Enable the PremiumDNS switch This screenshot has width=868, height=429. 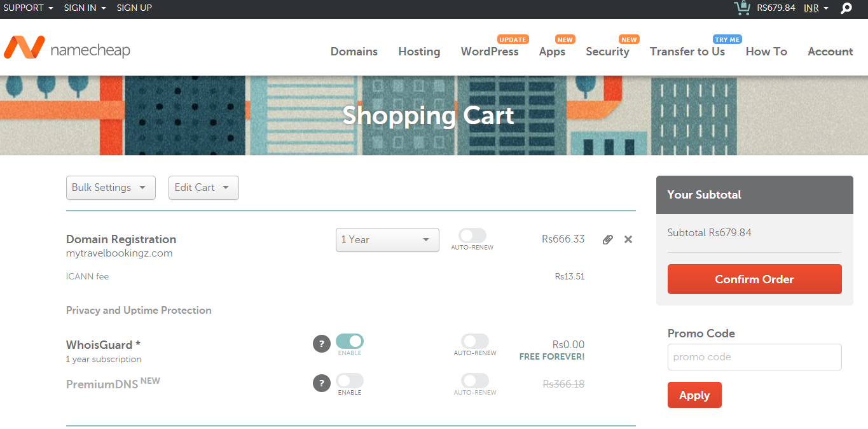pos(350,381)
